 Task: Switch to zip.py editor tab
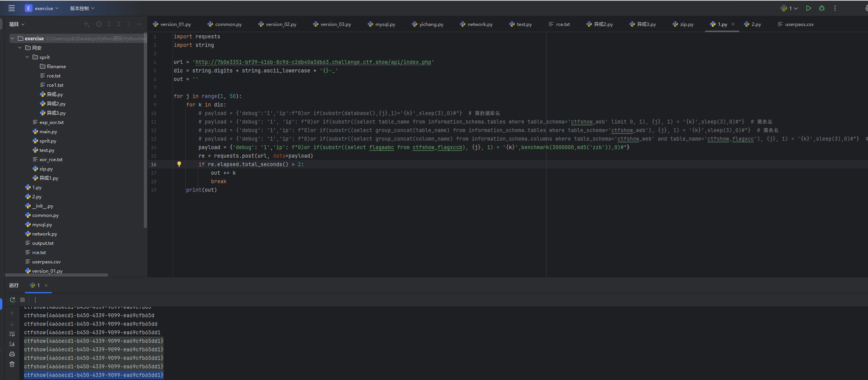683,24
